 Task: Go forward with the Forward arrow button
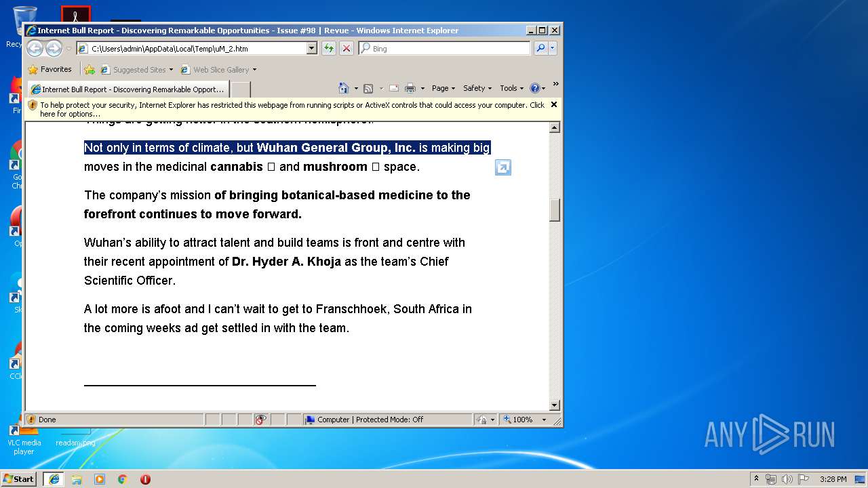pyautogui.click(x=54, y=48)
